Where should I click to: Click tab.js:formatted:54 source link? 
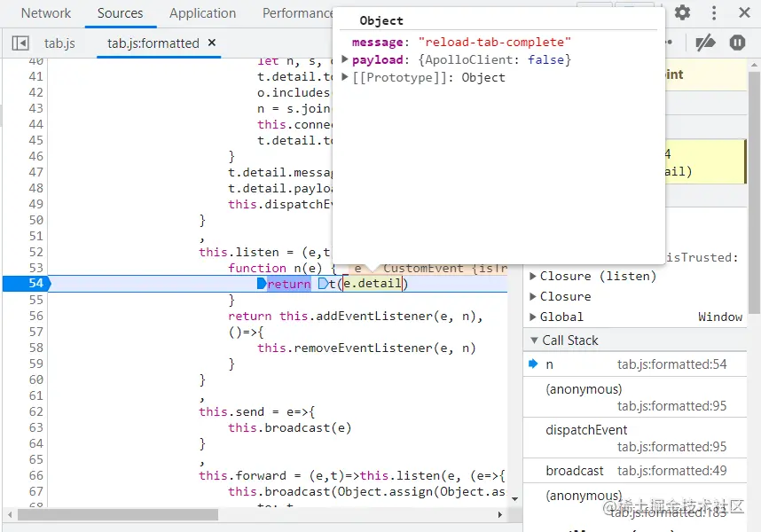click(x=671, y=364)
